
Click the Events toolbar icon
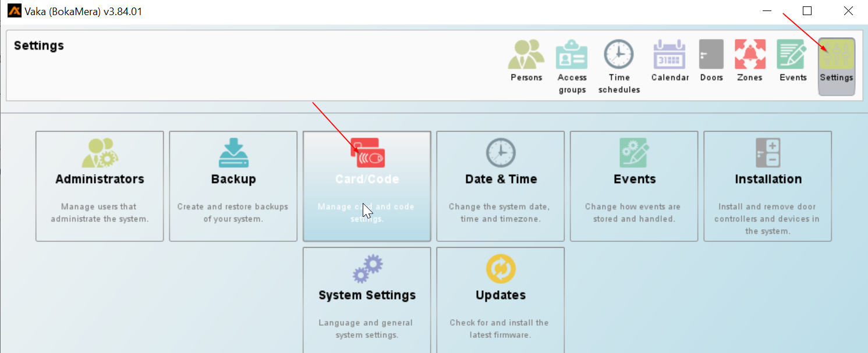coord(792,55)
